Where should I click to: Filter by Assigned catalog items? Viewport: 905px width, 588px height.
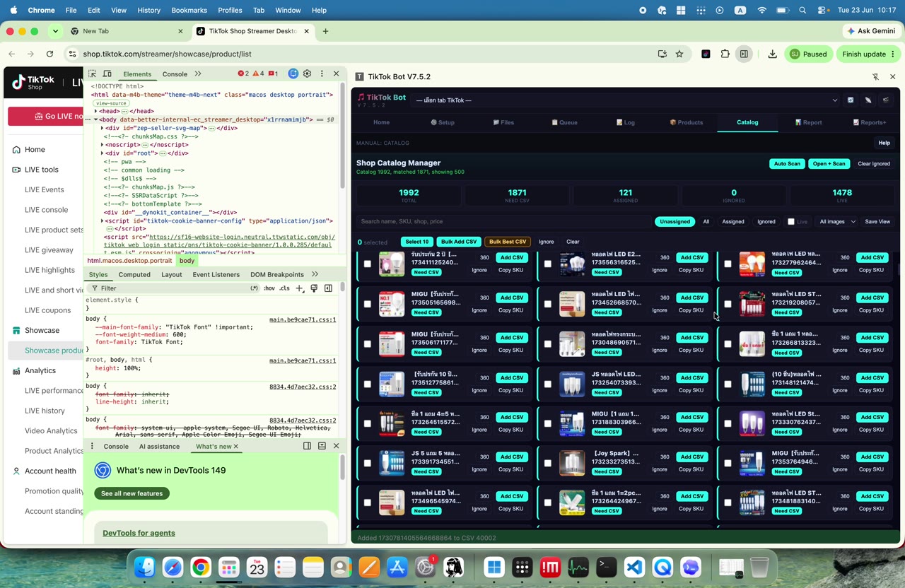(x=733, y=222)
